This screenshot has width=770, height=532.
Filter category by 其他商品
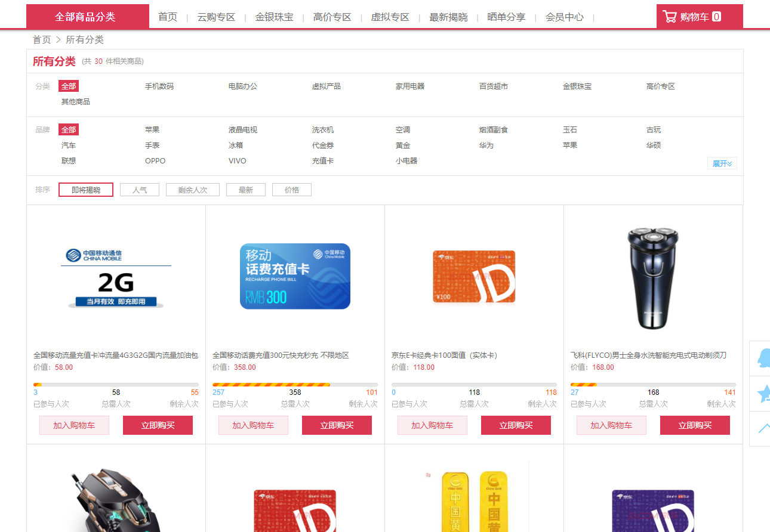[x=76, y=101]
